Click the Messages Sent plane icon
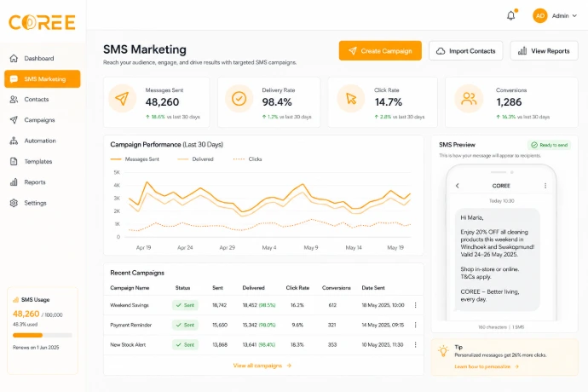 (x=122, y=99)
